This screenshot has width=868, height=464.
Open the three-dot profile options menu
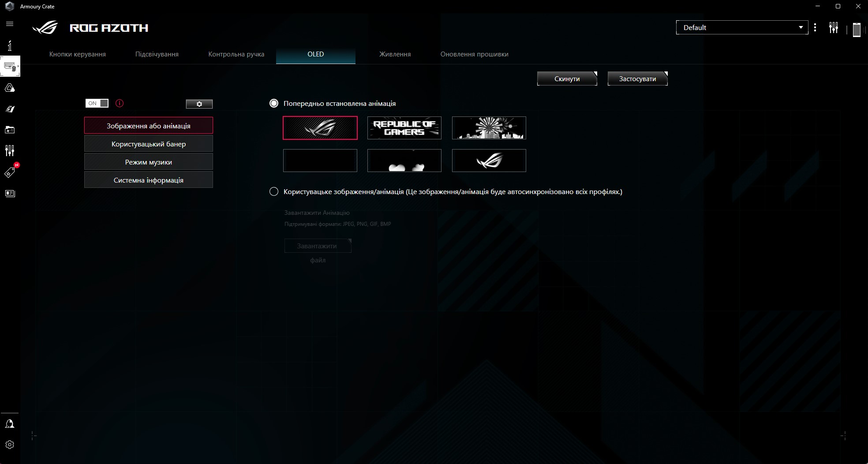coord(815,28)
